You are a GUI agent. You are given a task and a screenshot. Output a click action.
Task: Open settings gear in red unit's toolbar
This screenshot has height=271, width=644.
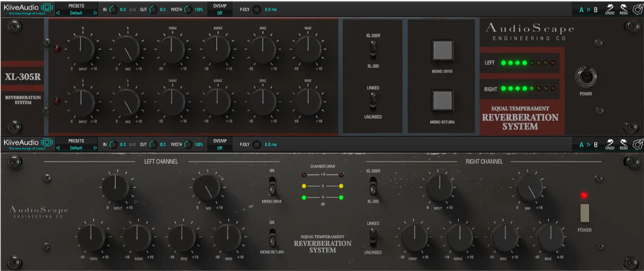[637, 9]
